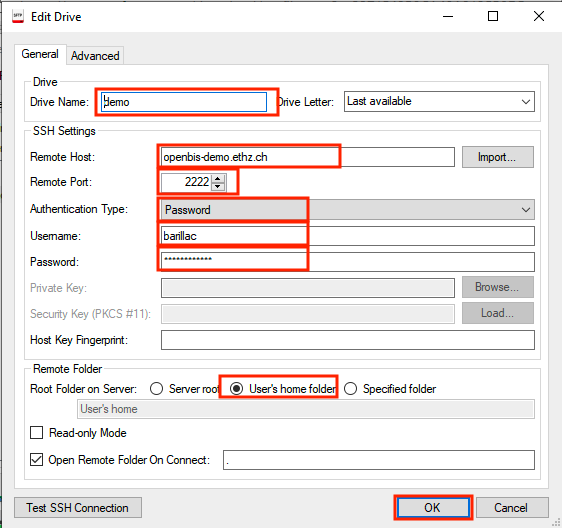Focus the Username input field

pyautogui.click(x=348, y=236)
